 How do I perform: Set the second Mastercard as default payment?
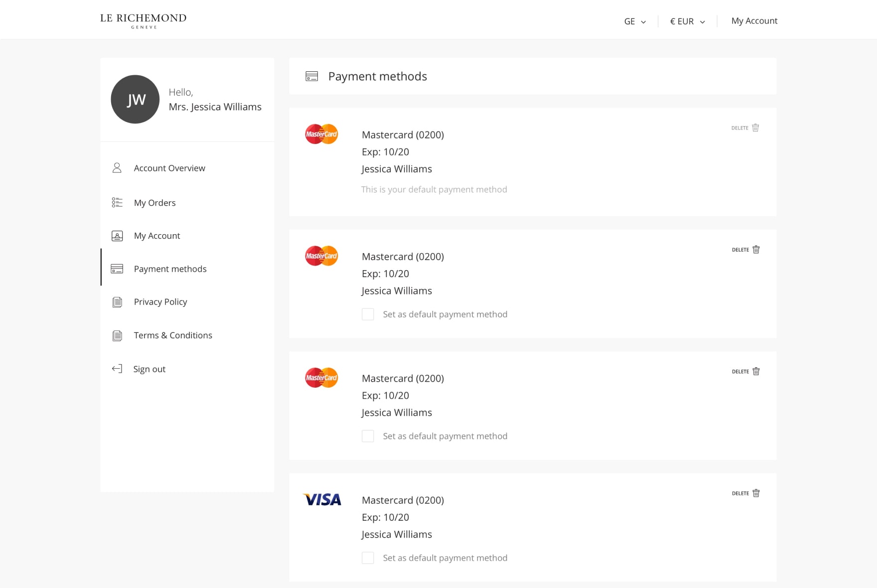pyautogui.click(x=368, y=314)
